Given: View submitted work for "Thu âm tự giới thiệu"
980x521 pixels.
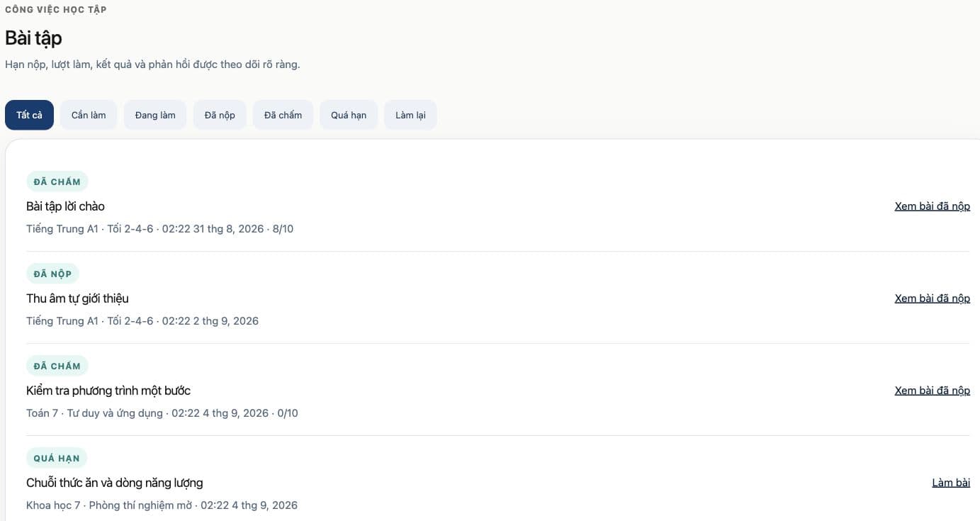Looking at the screenshot, I should (932, 298).
